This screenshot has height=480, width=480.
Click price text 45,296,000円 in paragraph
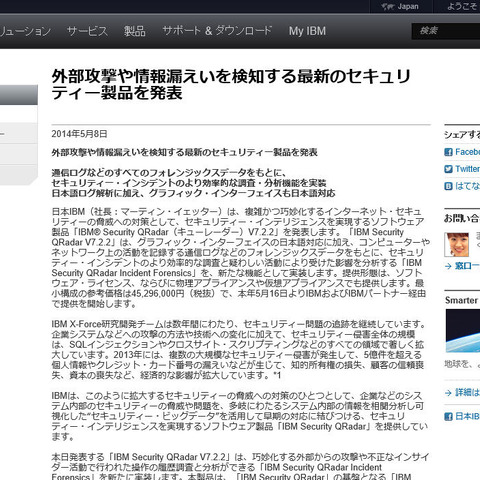click(158, 294)
